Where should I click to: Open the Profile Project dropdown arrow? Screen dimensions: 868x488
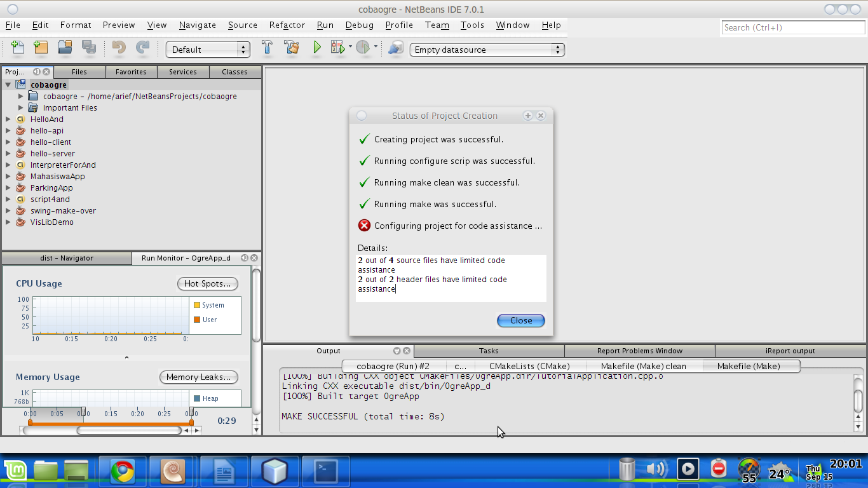point(376,46)
